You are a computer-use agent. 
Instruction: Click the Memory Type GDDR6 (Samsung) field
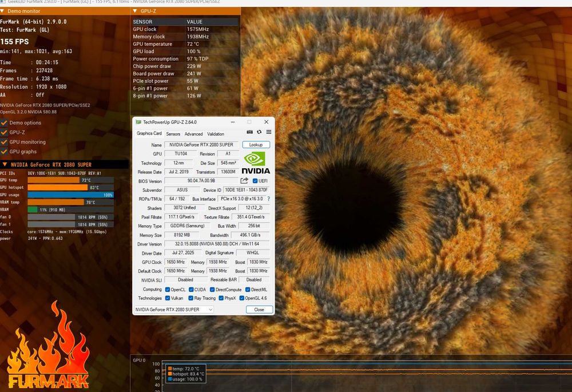(x=187, y=226)
